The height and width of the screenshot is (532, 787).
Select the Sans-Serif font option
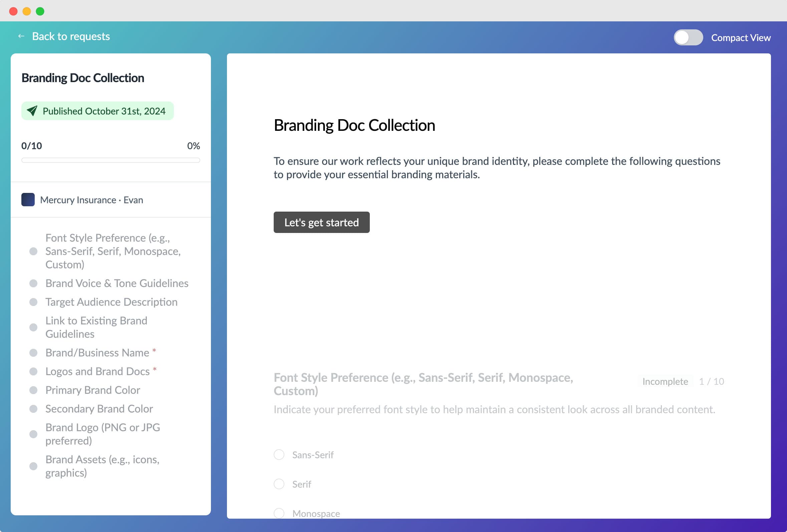[279, 455]
